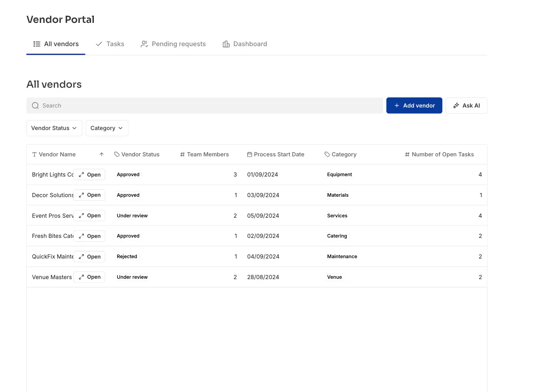
Task: Click the checkmark icon on the Tasks tab
Action: pos(98,44)
